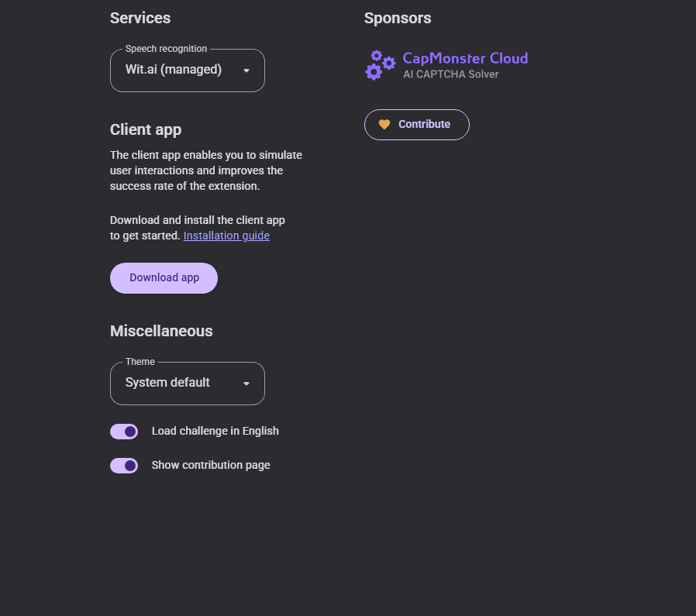The height and width of the screenshot is (616, 696).
Task: Click the Show contribution page label text
Action: point(211,465)
